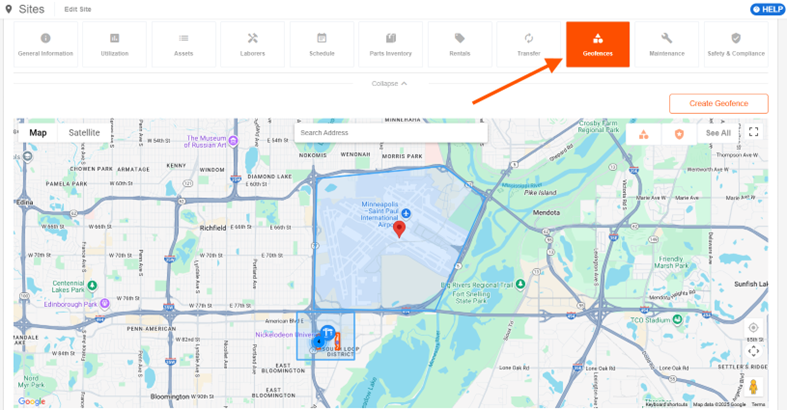Click the TCO Stadium marker
The image size is (787, 410).
pyautogui.click(x=678, y=319)
